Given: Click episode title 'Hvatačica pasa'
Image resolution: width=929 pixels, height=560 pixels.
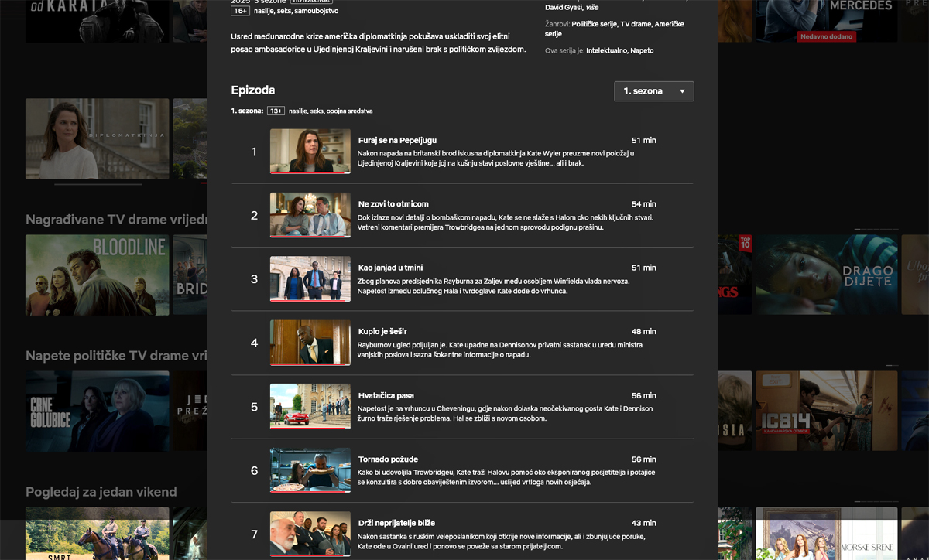Looking at the screenshot, I should tap(386, 395).
